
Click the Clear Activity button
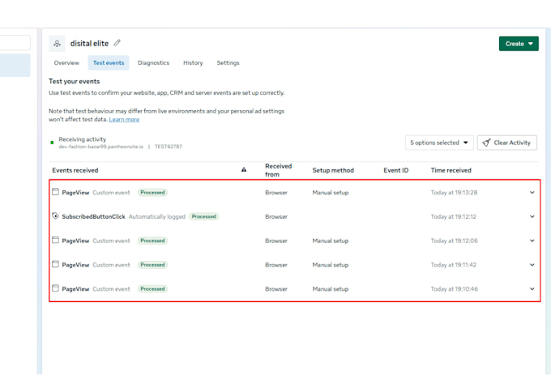point(507,143)
